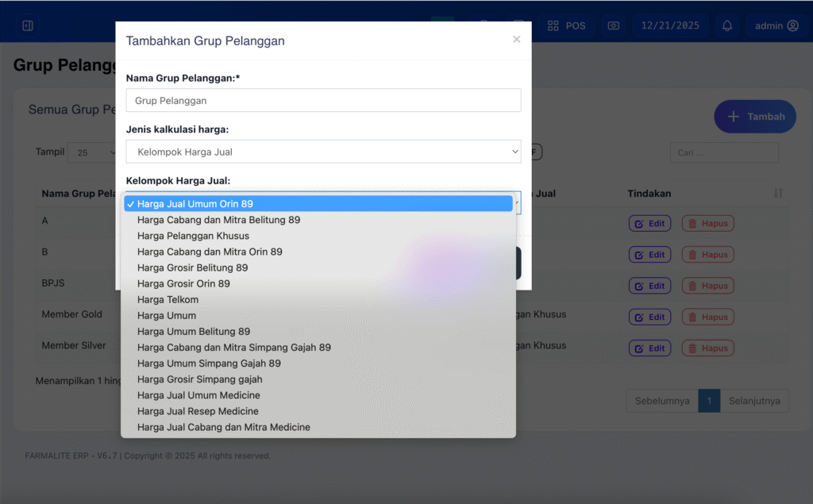
Task: Go to Selanjutnya page
Action: [x=754, y=401]
